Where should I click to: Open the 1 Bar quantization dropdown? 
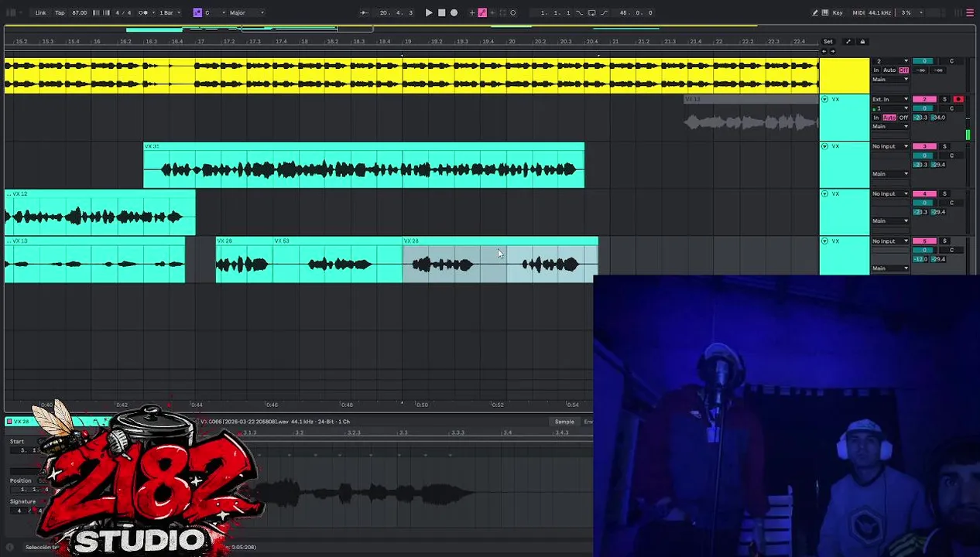coord(170,12)
